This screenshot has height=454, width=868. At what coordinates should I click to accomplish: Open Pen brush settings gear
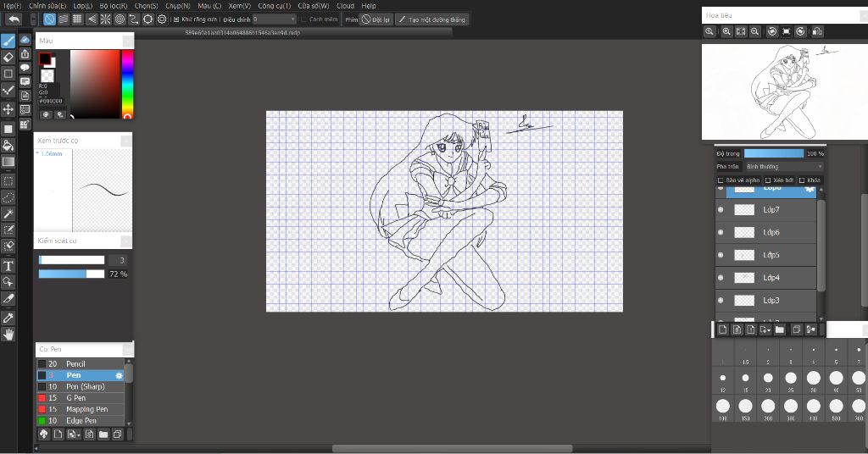(x=119, y=375)
